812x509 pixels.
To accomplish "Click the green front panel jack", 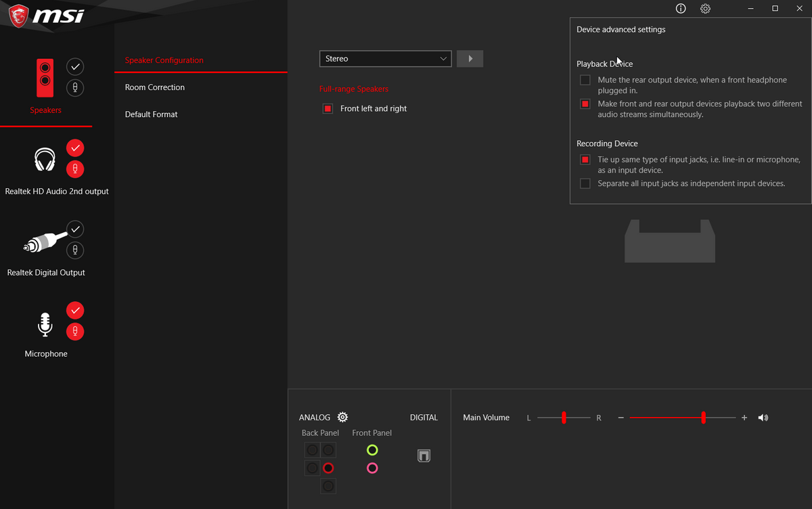I will click(372, 450).
